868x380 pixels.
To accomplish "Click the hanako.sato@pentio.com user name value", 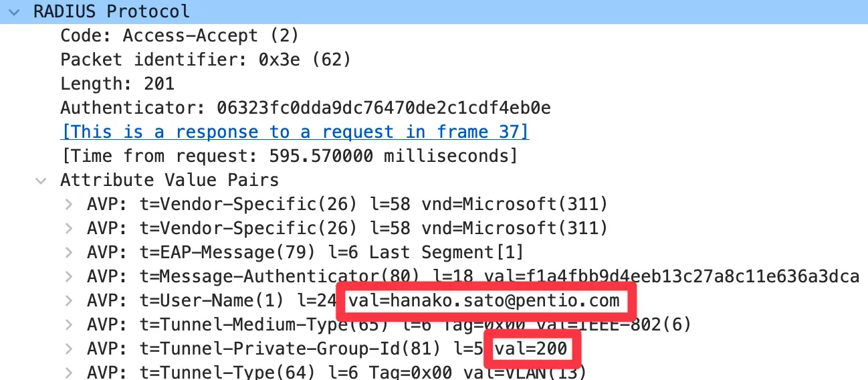I will click(x=488, y=300).
